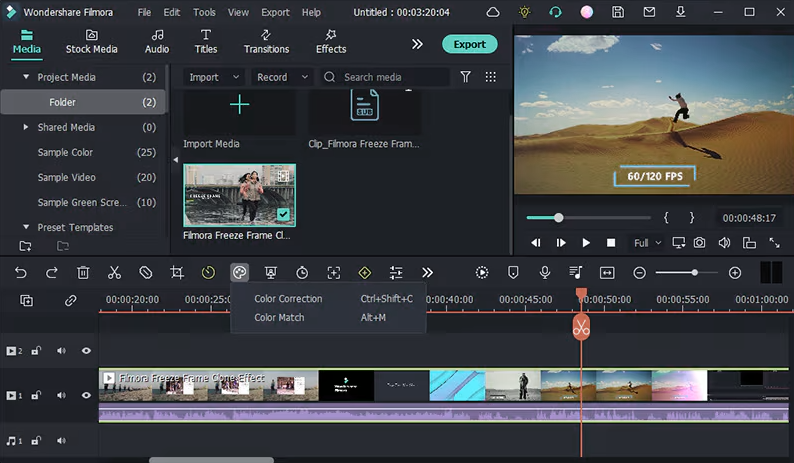The image size is (794, 463).
Task: Filter media with funnel icon
Action: pos(465,77)
